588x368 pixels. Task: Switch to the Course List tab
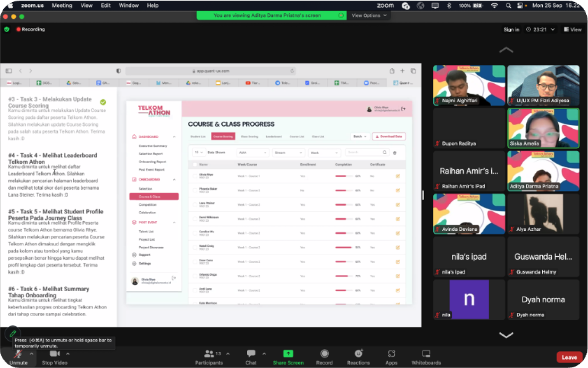point(297,137)
